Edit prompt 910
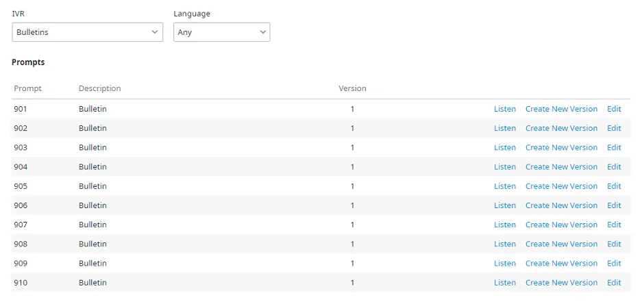This screenshot has width=644, height=304. pyautogui.click(x=614, y=282)
